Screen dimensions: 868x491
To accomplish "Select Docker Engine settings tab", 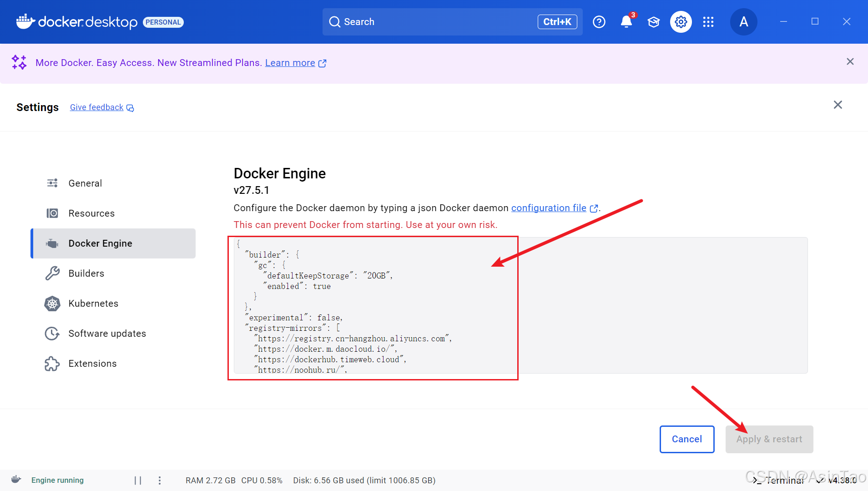I will pyautogui.click(x=113, y=243).
